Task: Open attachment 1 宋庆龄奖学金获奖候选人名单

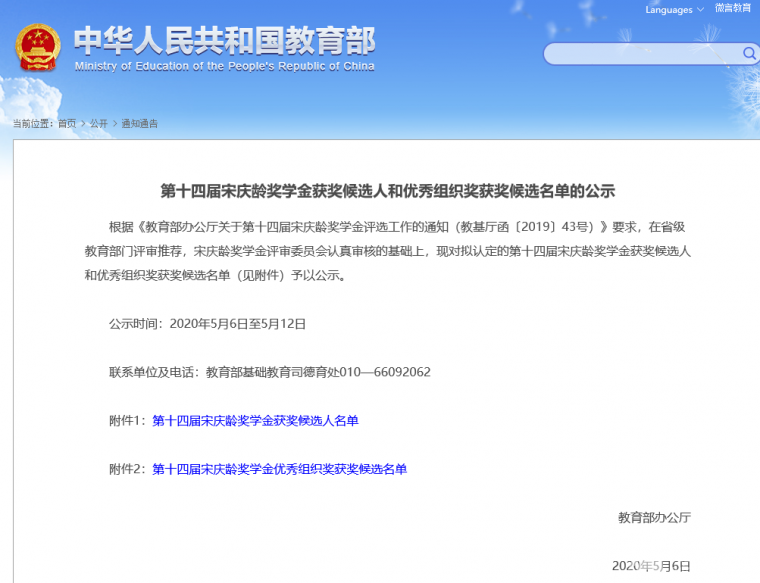Action: tap(255, 421)
